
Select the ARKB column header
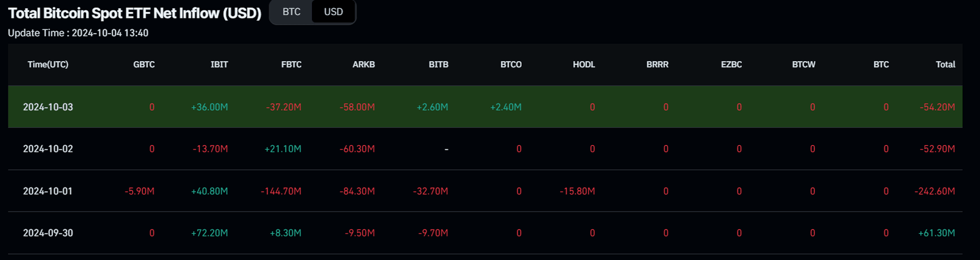(x=364, y=64)
